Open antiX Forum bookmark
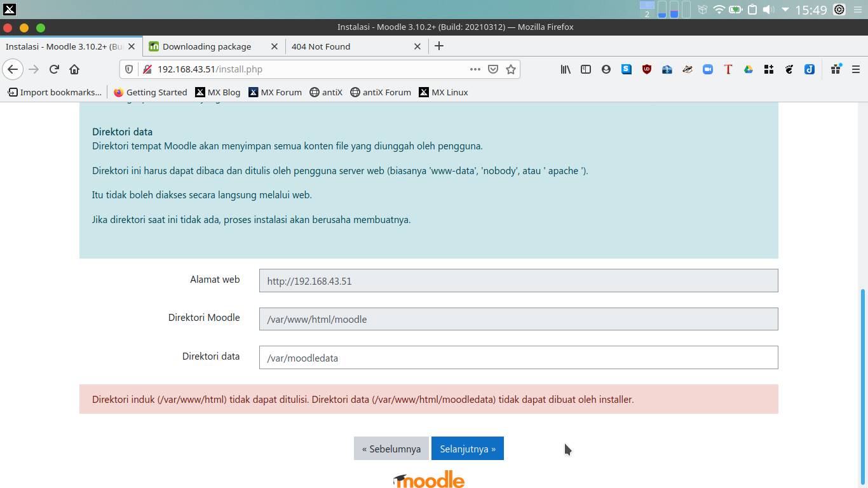 point(380,92)
